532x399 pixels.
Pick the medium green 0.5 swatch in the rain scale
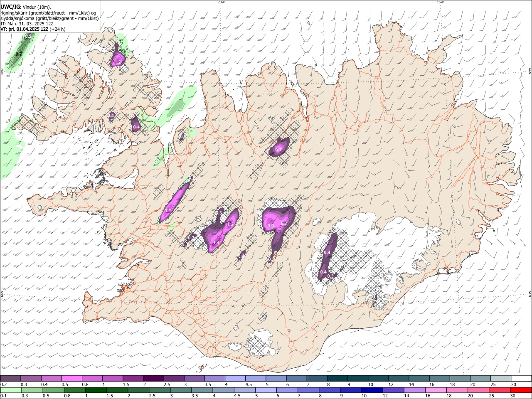[x=53, y=390]
